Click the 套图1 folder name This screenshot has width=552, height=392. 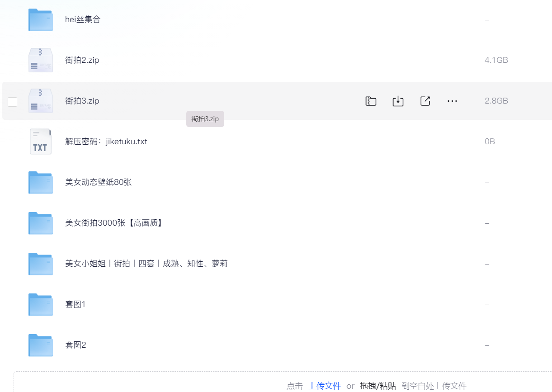pyautogui.click(x=75, y=304)
